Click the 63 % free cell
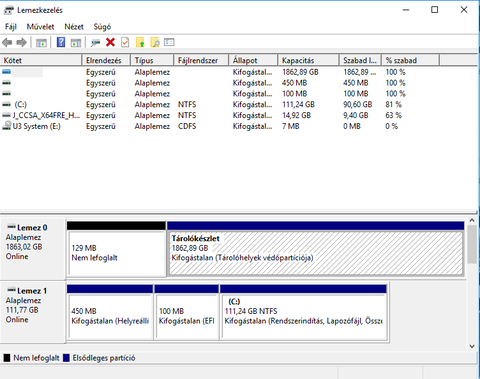 coord(394,115)
